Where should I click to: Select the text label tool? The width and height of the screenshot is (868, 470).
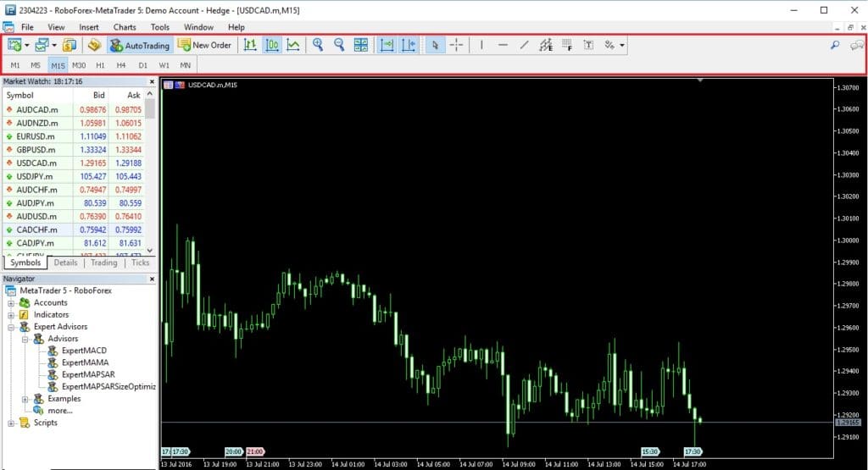(x=588, y=46)
